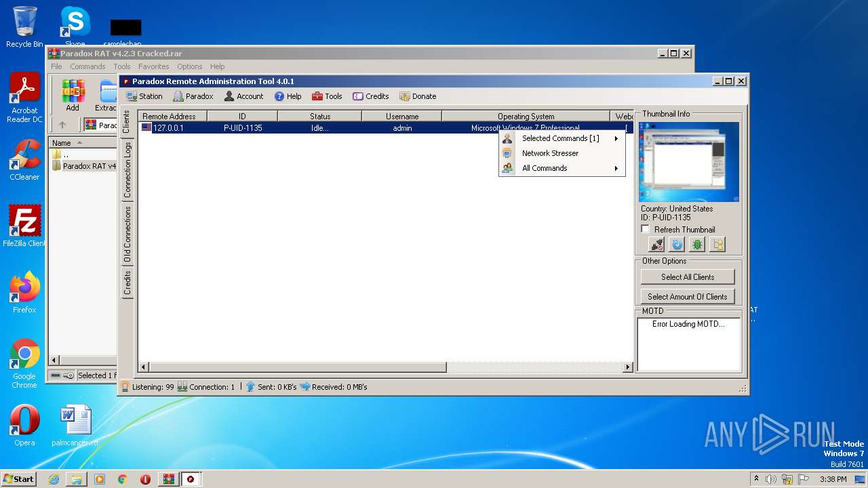Viewport: 868px width, 488px height.
Task: Sort by the Operating System column header
Action: pos(526,117)
